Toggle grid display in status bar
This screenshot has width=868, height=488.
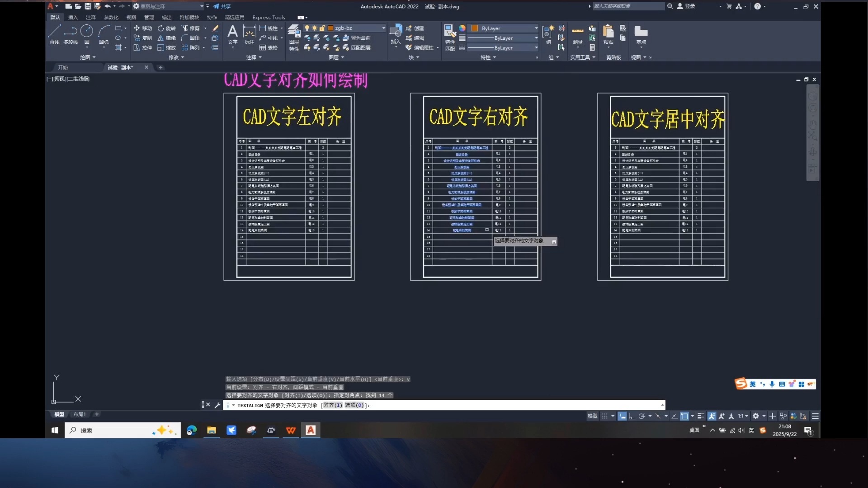point(604,416)
